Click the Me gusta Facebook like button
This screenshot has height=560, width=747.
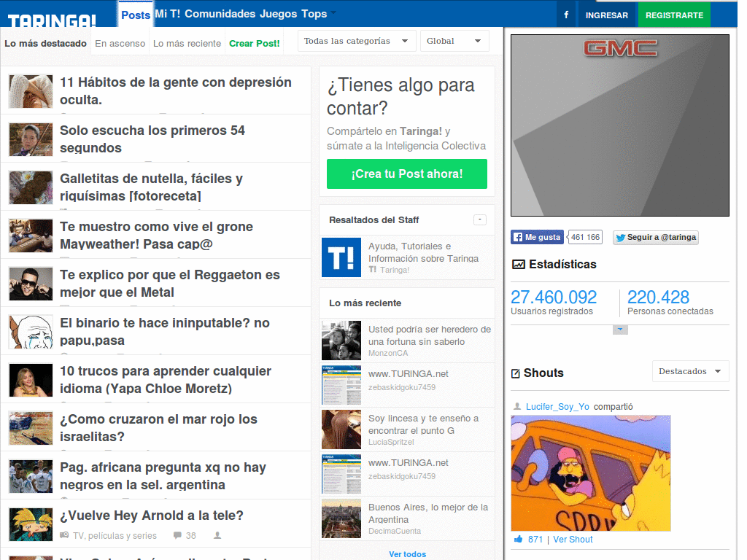coord(535,237)
